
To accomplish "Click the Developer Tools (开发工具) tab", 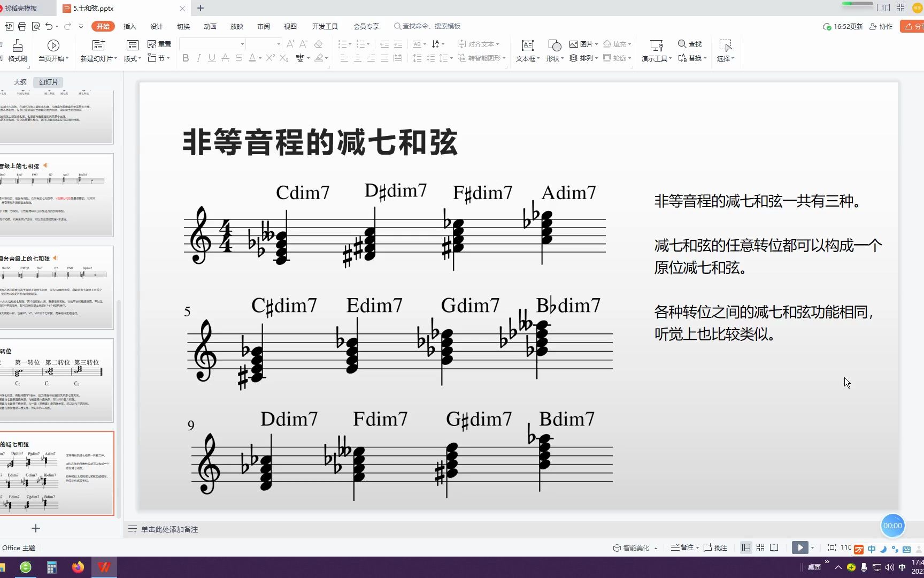I will click(325, 26).
